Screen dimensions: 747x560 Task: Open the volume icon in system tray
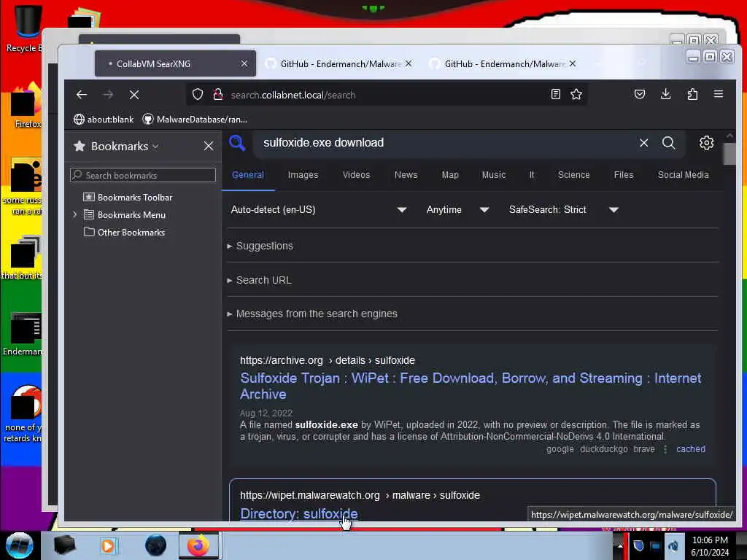tap(673, 546)
